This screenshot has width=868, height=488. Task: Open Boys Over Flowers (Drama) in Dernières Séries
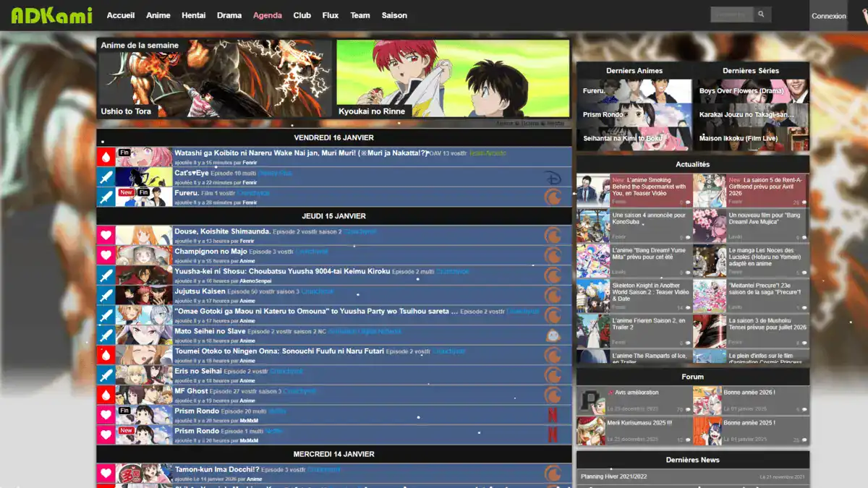[751, 91]
